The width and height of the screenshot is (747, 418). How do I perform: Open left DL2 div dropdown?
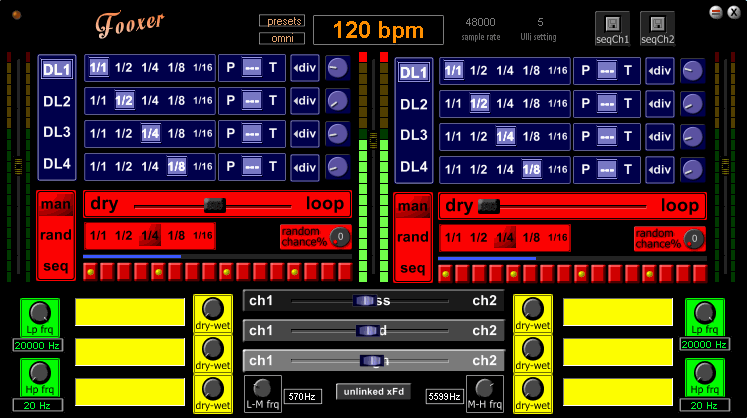(304, 101)
